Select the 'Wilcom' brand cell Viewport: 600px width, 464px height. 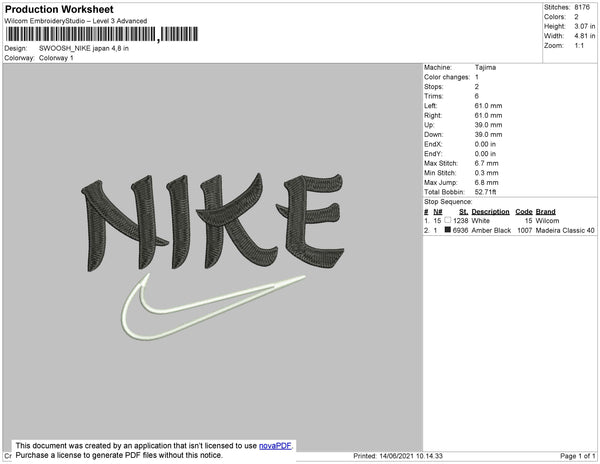(547, 221)
